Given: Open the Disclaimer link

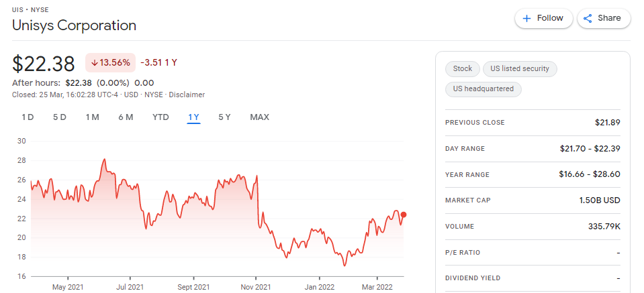Looking at the screenshot, I should coord(187,95).
